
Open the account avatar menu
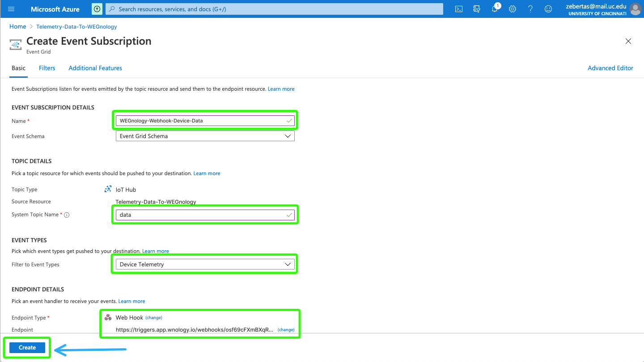coord(636,9)
